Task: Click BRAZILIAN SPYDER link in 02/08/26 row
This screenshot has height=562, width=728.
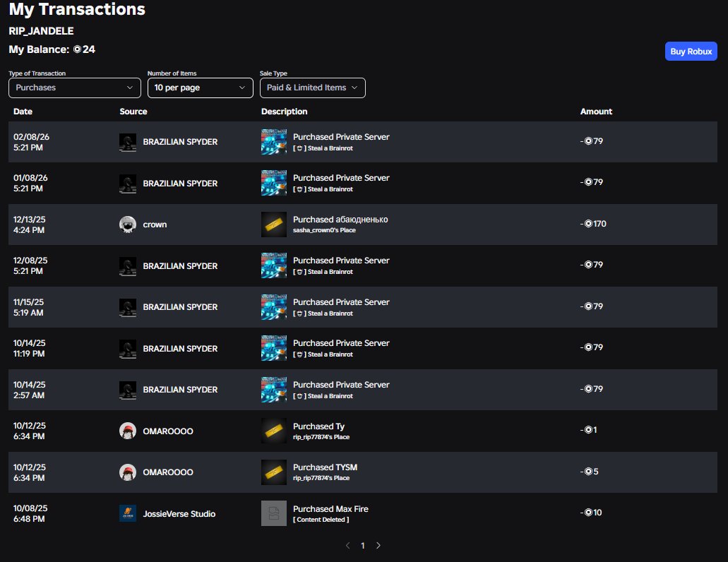Action: coord(180,142)
